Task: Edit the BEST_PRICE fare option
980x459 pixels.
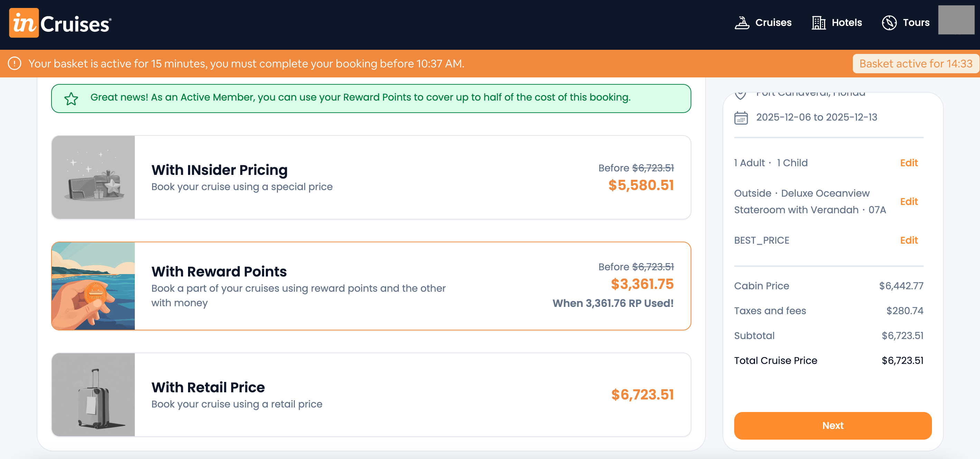Action: [x=908, y=240]
